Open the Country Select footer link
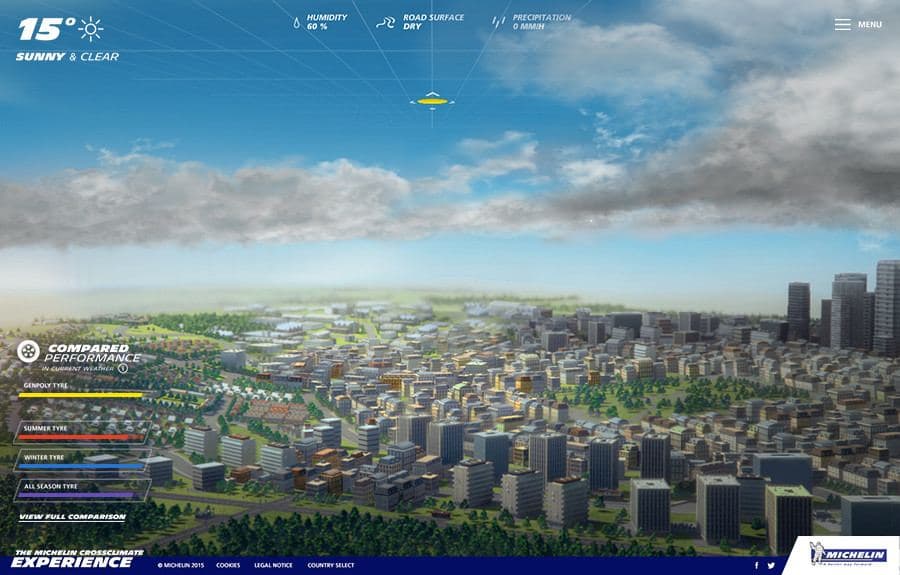The image size is (900, 575). 331,565
